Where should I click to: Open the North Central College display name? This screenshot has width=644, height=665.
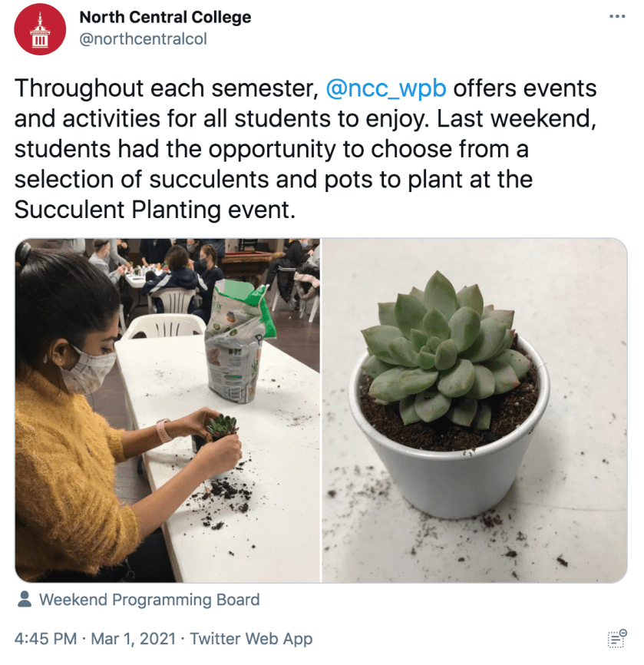(x=165, y=17)
